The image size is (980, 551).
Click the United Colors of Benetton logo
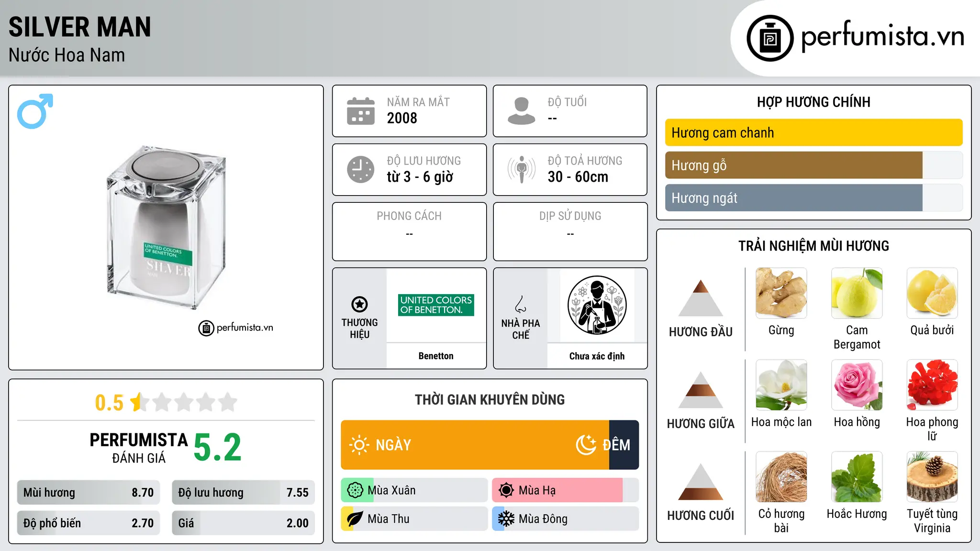(436, 305)
